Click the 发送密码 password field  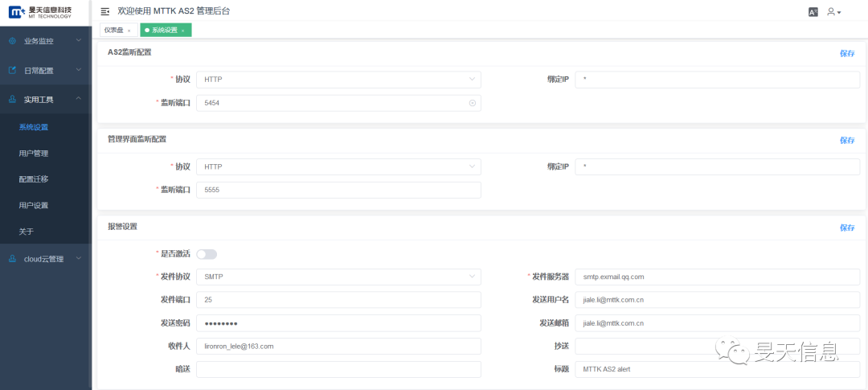tap(339, 323)
